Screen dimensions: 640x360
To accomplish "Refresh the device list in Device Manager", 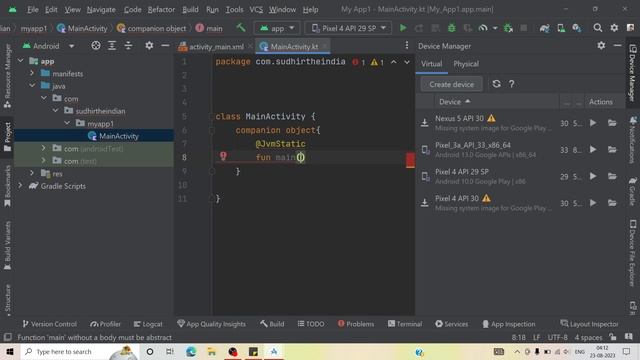I will pos(496,84).
